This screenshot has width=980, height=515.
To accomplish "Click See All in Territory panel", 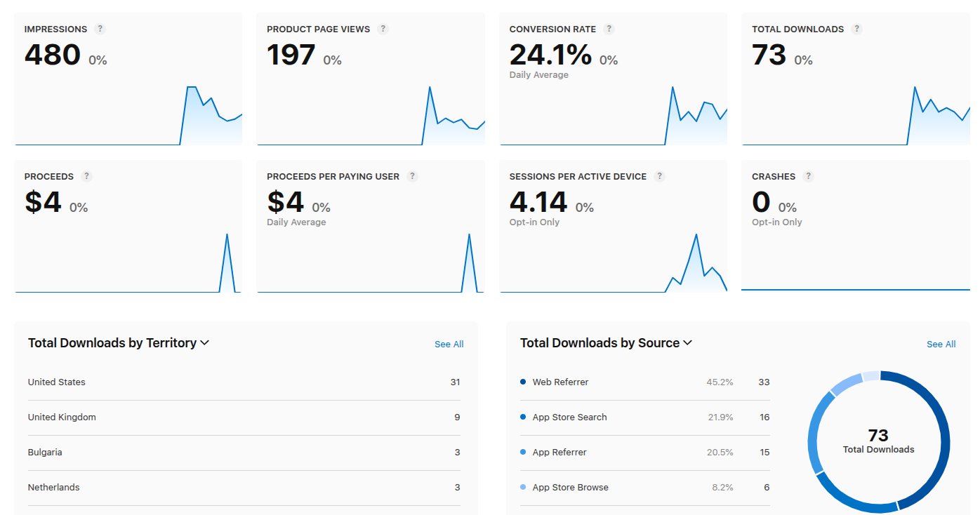I will 449,344.
